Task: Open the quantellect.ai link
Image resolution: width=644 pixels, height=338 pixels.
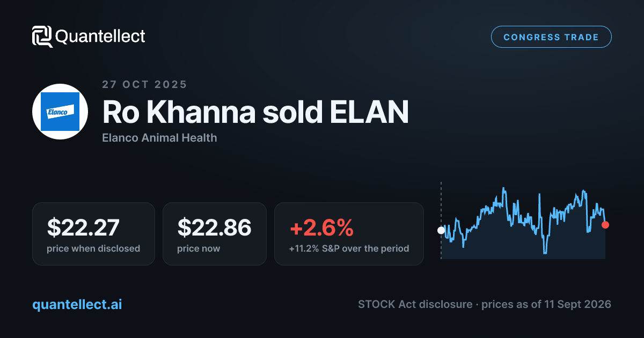Action: 77,305
